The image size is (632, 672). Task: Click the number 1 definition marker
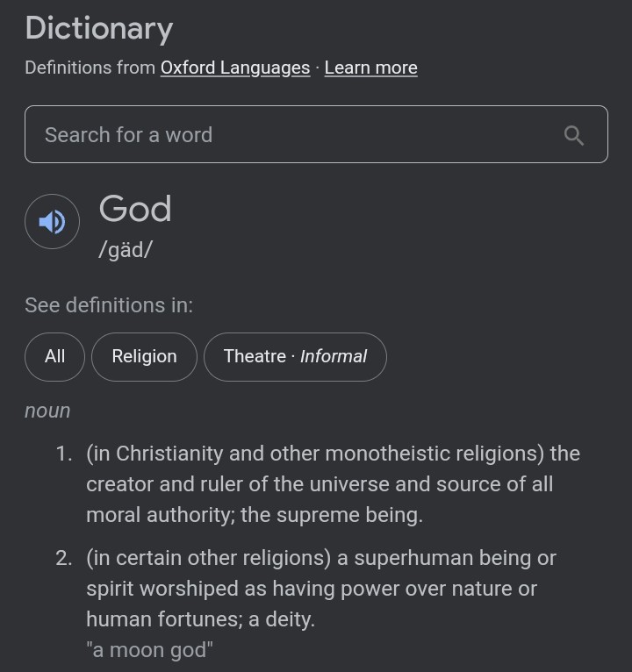63,454
